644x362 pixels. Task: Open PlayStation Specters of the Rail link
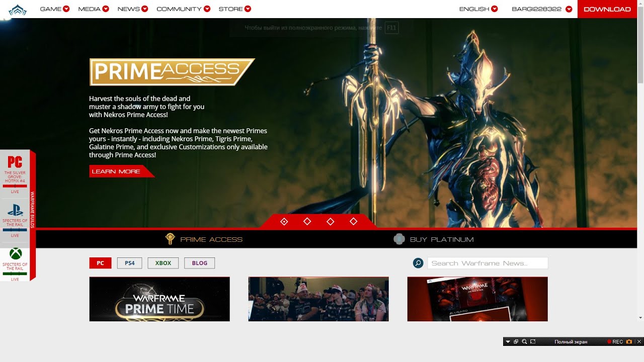[15, 223]
